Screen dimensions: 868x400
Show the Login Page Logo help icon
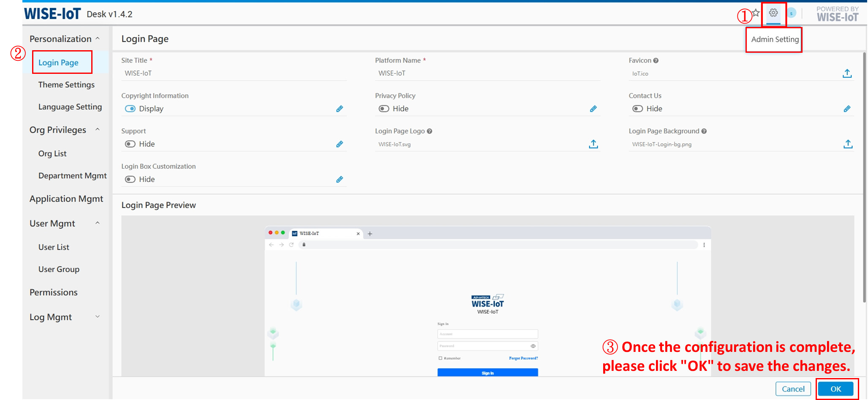(430, 131)
